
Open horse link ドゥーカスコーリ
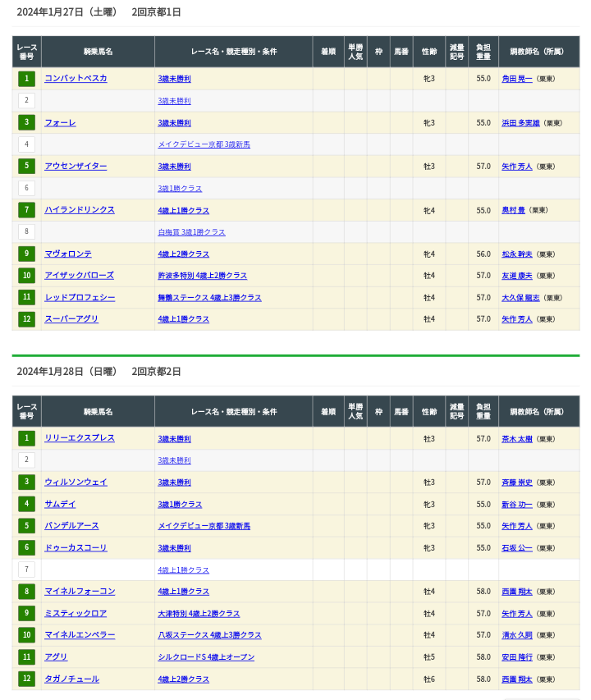click(x=76, y=547)
